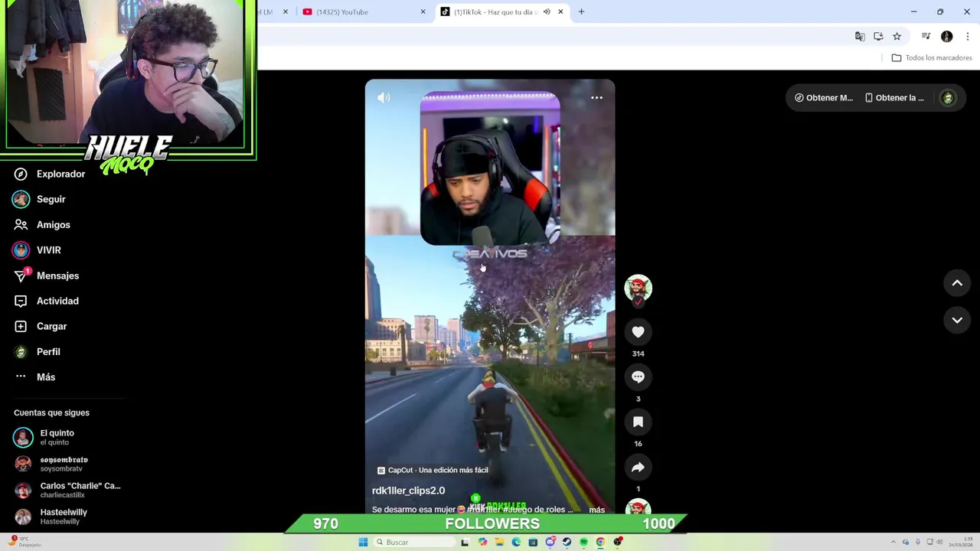Open soysombratv followed account

51,464
